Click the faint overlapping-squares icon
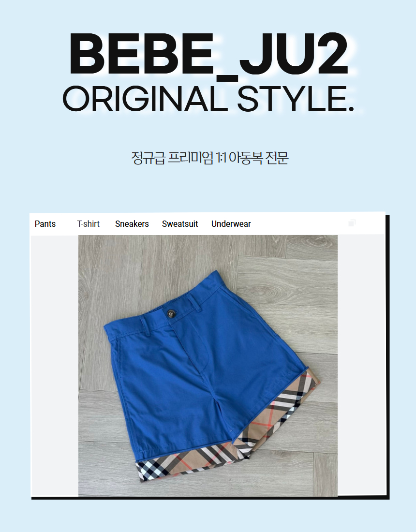The image size is (416, 532). 352,223
